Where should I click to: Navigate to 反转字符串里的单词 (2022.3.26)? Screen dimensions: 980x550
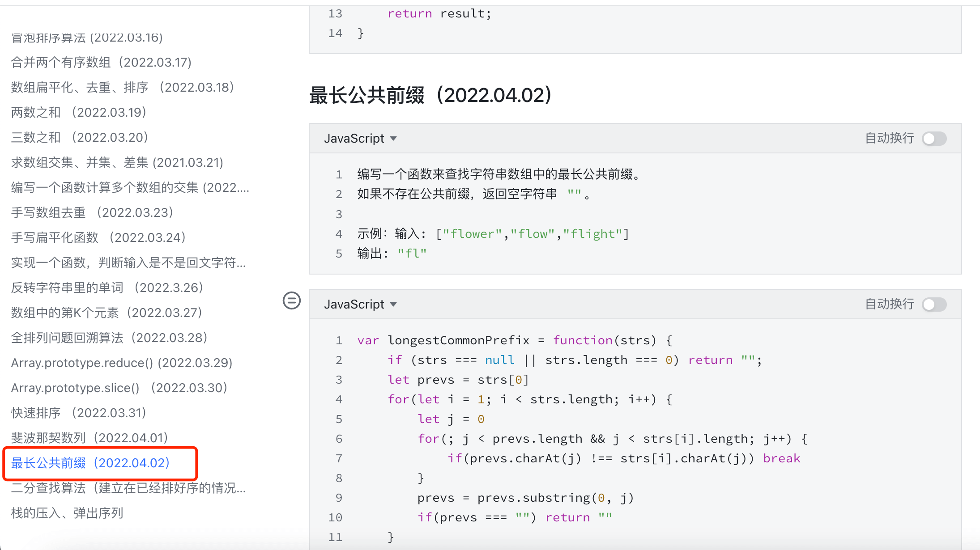(107, 288)
